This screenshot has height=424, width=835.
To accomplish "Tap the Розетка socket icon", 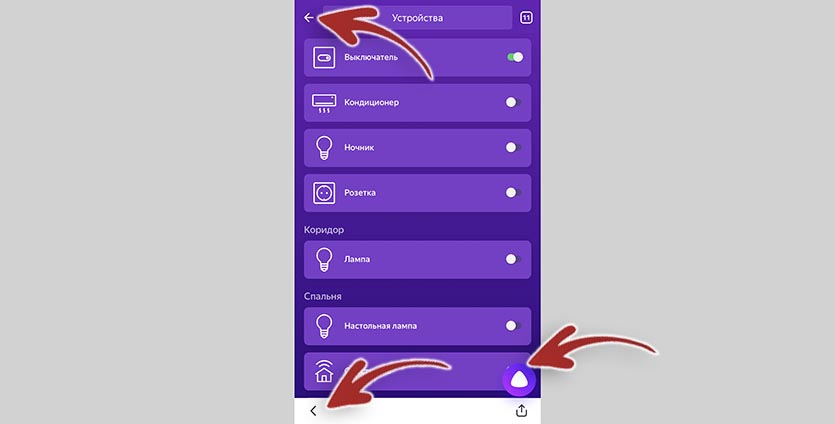I will 324,193.
